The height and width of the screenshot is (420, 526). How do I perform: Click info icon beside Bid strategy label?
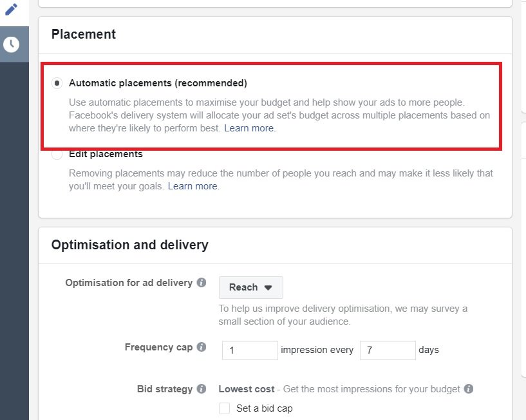pos(202,389)
